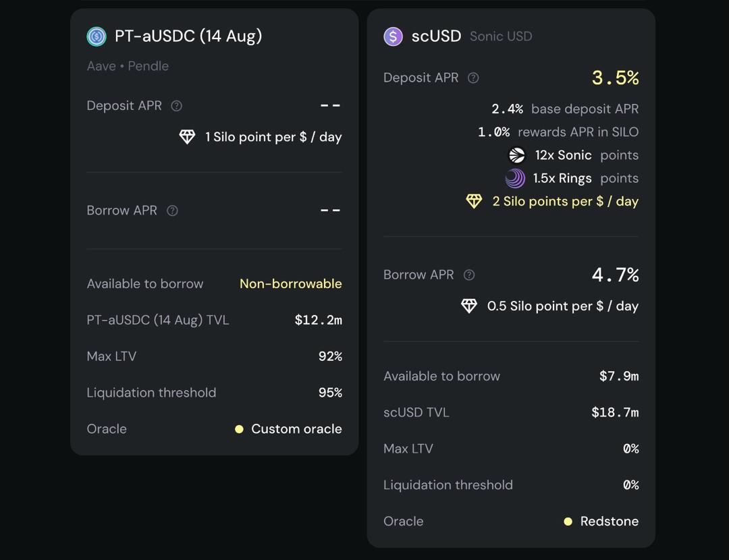Click the Custom oracle text
This screenshot has height=560, width=729.
click(x=296, y=429)
